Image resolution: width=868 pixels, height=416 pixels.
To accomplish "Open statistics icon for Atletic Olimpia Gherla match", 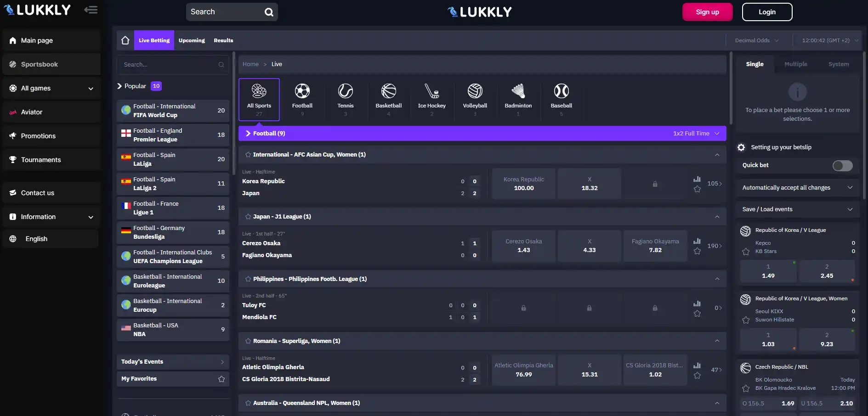I will tap(697, 365).
